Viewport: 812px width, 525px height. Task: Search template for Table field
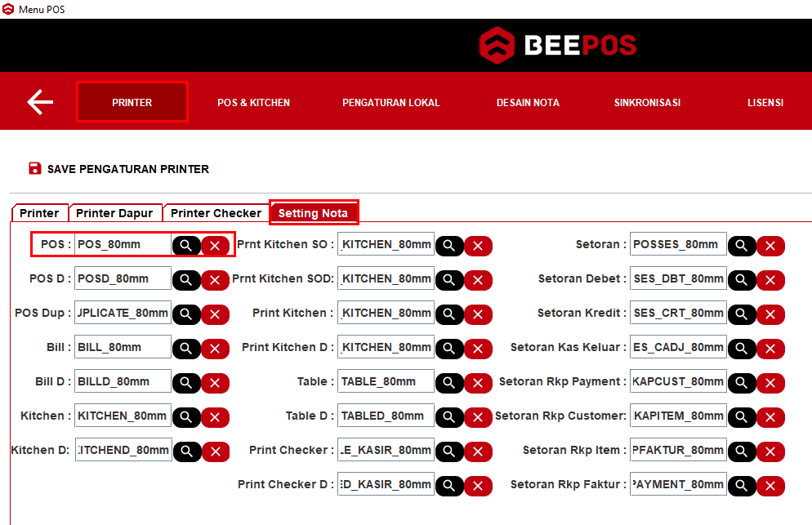click(449, 382)
